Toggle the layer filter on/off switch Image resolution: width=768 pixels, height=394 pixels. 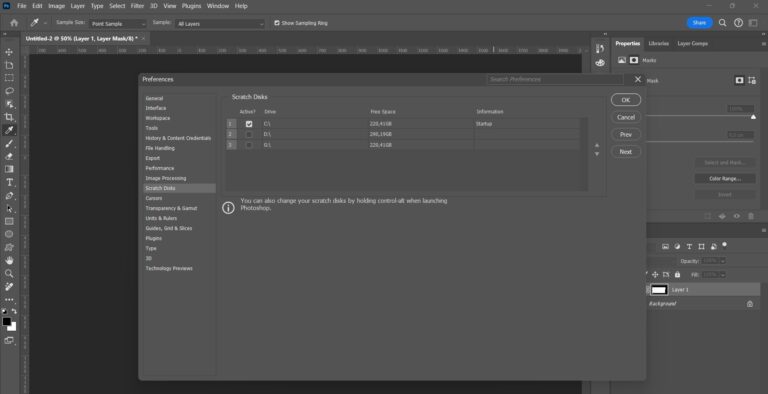coord(724,245)
